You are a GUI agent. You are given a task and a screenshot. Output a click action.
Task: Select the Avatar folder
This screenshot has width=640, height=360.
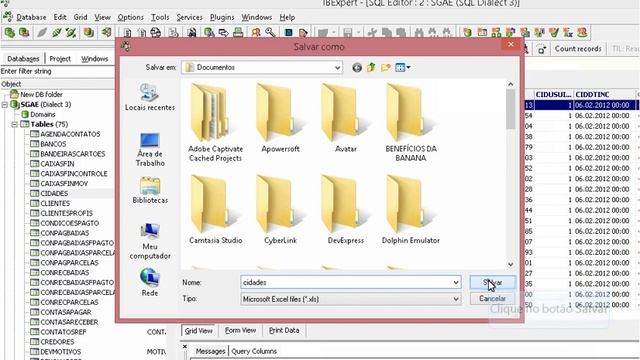coord(346,118)
